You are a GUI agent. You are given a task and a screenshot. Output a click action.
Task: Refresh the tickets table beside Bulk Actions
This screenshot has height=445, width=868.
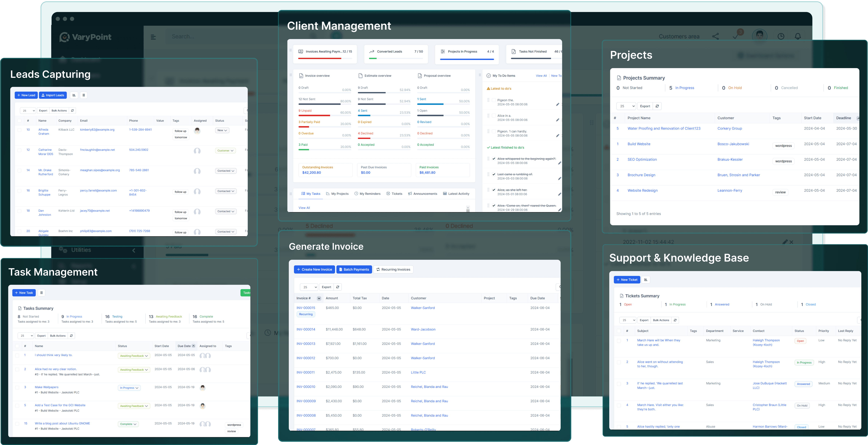click(675, 320)
